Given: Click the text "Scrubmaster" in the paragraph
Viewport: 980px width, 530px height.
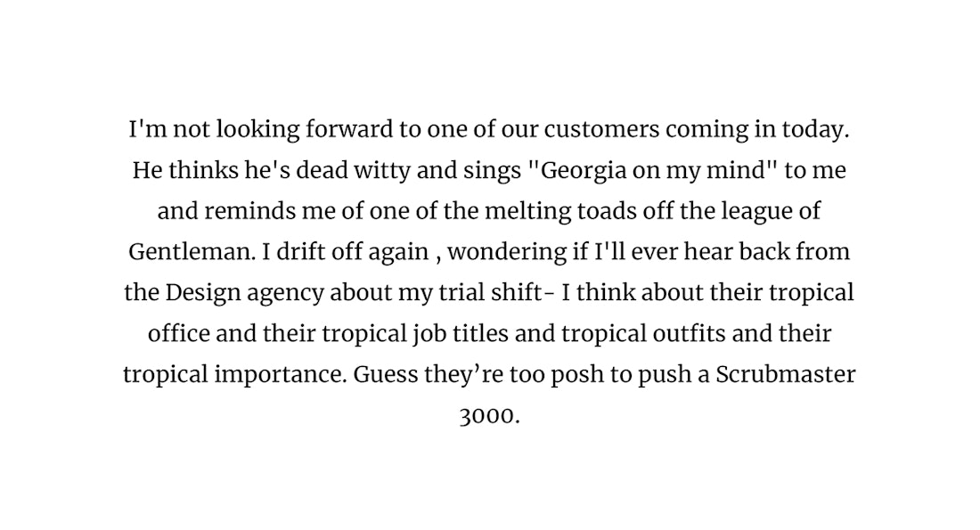Looking at the screenshot, I should click(786, 374).
